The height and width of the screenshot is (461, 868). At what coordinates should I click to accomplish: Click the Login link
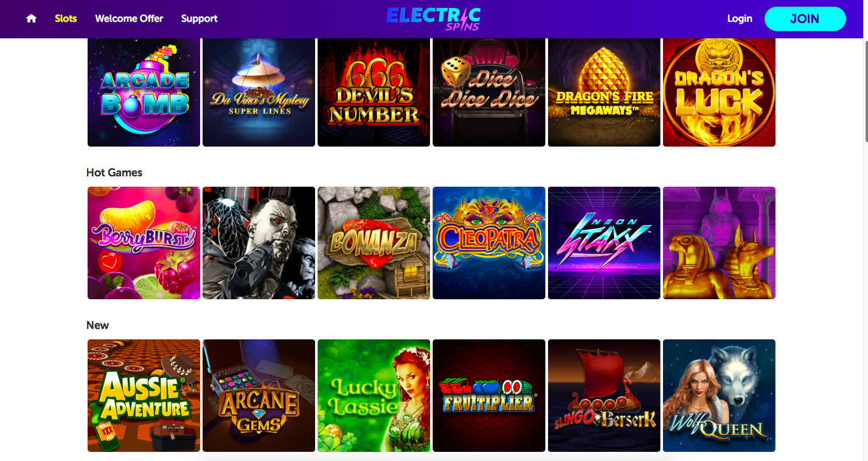pyautogui.click(x=740, y=19)
